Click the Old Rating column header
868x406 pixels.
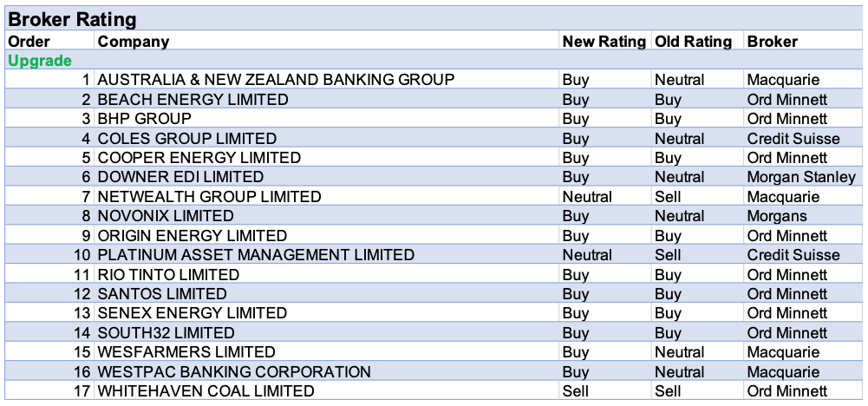[x=695, y=41]
